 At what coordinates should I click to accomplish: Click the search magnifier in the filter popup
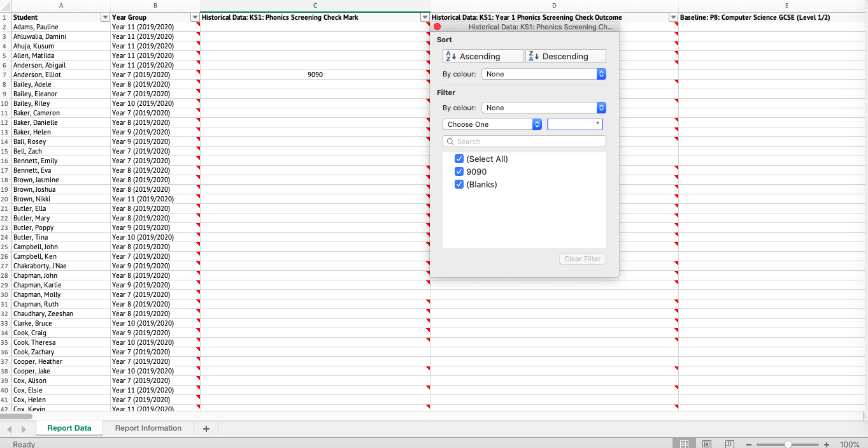point(452,141)
